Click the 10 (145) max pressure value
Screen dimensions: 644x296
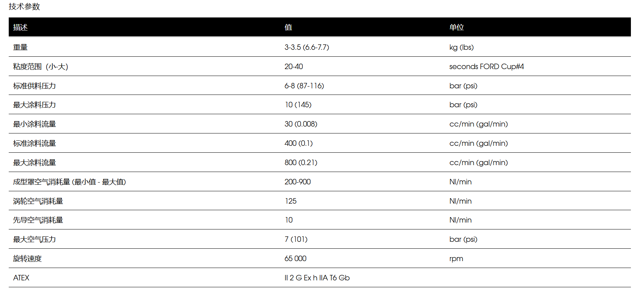point(298,105)
